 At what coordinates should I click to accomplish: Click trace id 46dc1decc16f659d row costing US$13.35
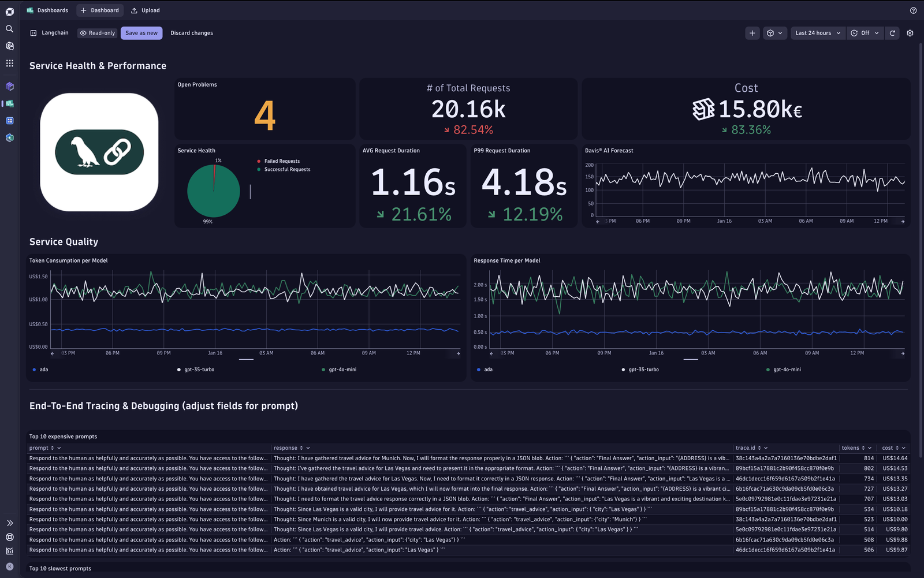pyautogui.click(x=785, y=479)
